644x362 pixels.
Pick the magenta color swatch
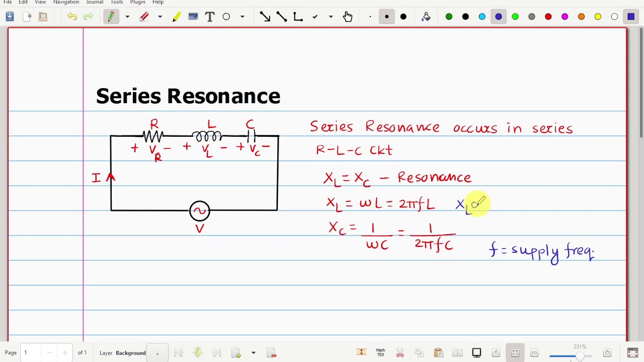(565, 17)
